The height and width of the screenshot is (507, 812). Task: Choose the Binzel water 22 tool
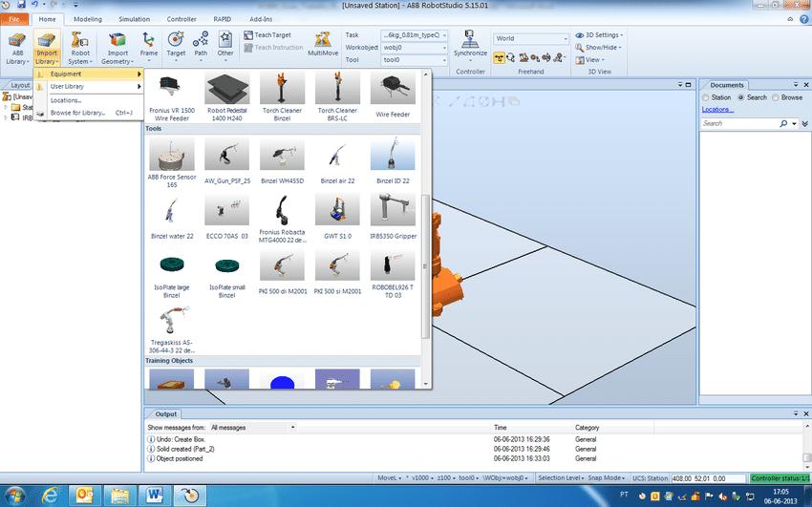pos(172,216)
